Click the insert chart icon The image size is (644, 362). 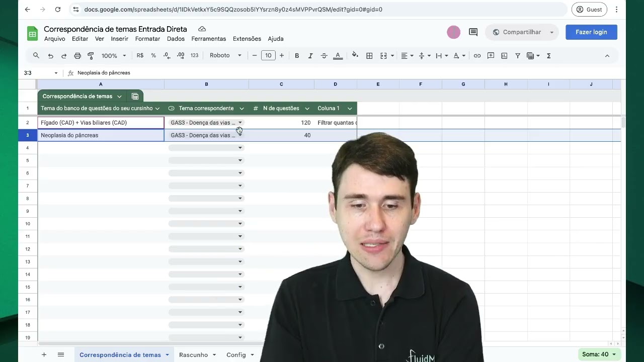click(x=504, y=56)
